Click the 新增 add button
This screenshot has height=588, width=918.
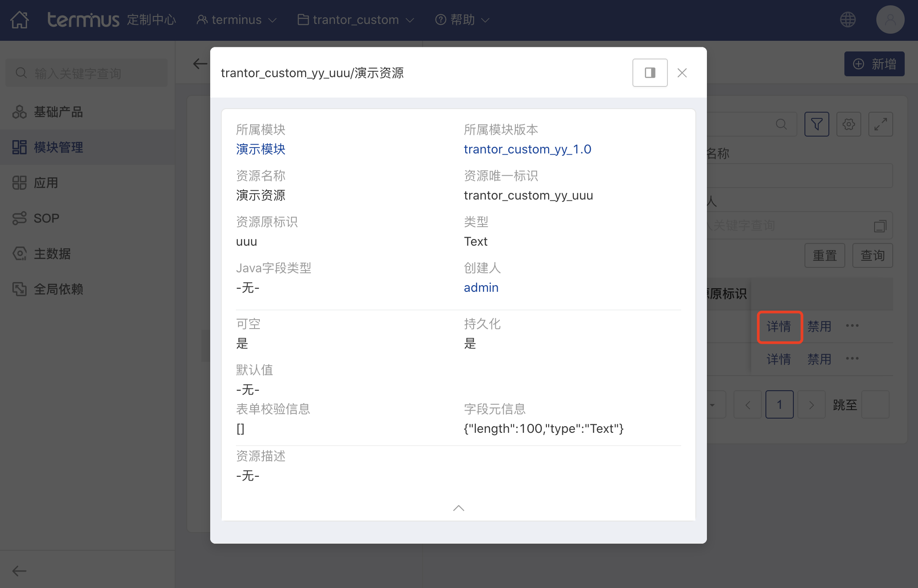tap(874, 64)
